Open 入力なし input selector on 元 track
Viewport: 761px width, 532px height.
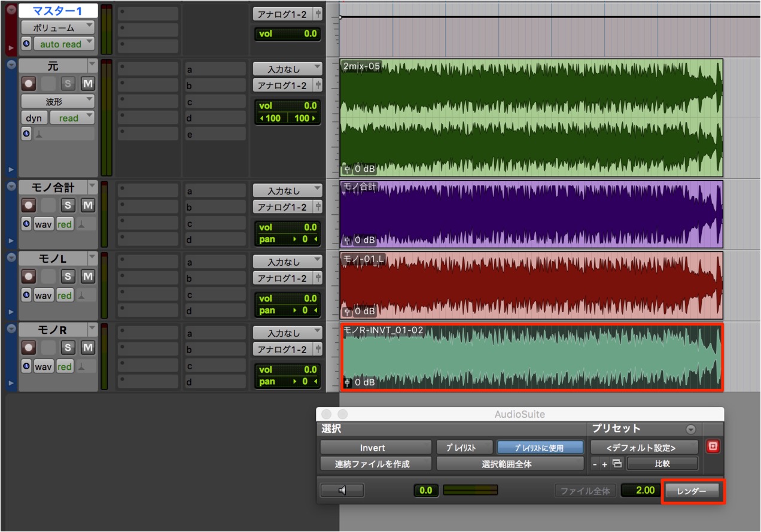click(287, 69)
